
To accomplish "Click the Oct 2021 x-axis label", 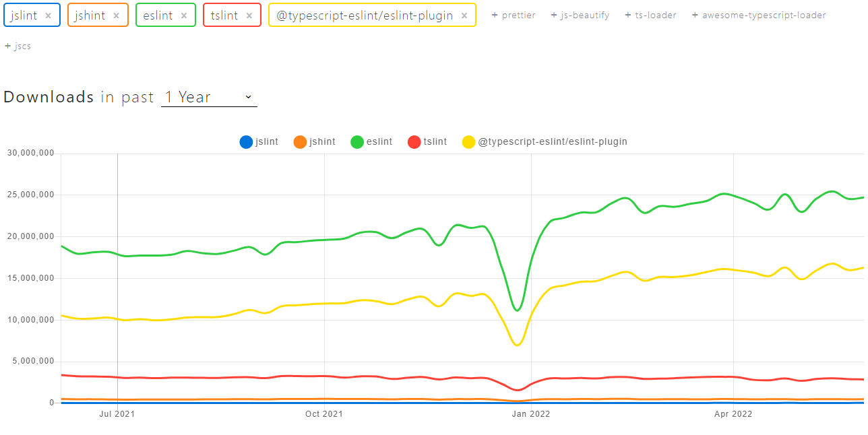I will point(323,414).
